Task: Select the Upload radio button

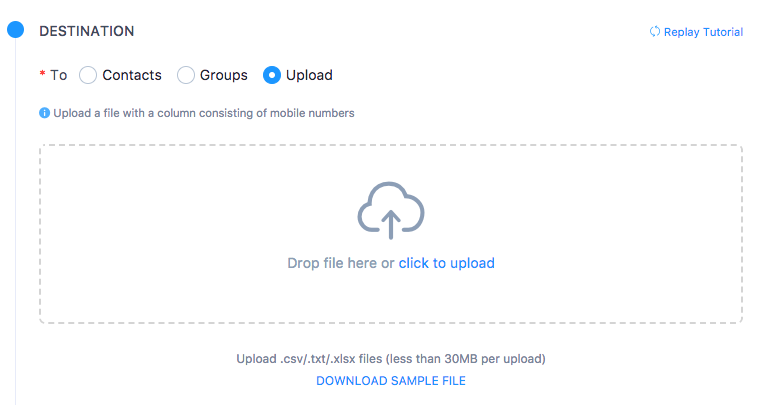Action: pos(271,75)
